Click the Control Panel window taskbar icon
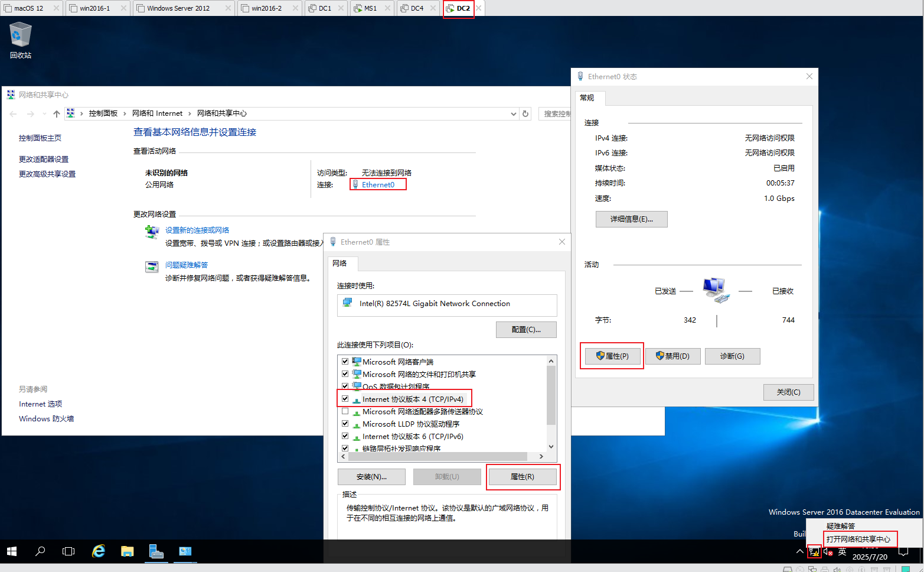Screen dimensions: 924x572 click(x=185, y=551)
